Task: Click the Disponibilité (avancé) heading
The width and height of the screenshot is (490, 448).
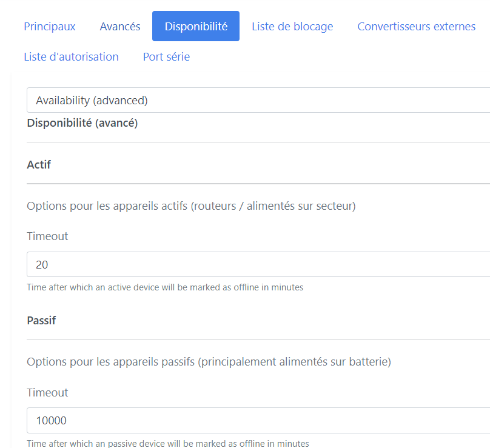Action: [82, 123]
